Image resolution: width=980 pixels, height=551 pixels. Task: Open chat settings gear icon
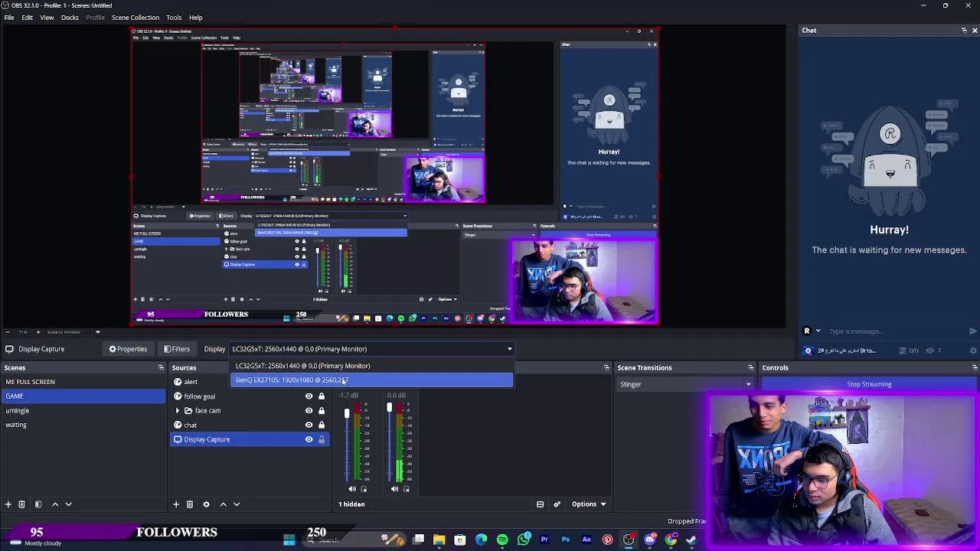tap(973, 350)
